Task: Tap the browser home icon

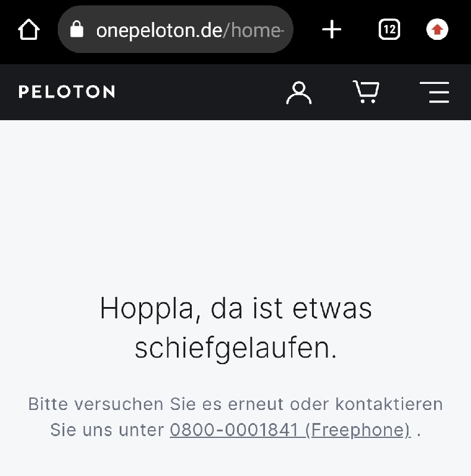Action: [29, 29]
